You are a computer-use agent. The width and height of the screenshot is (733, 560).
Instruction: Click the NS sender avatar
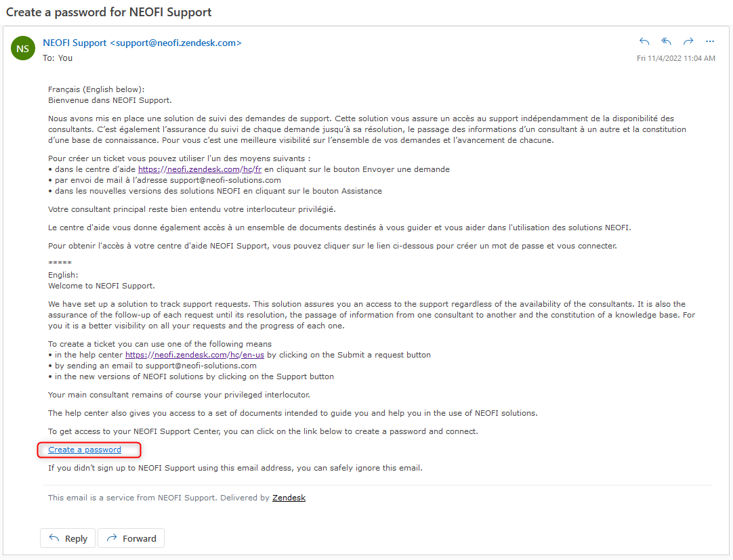coord(23,48)
